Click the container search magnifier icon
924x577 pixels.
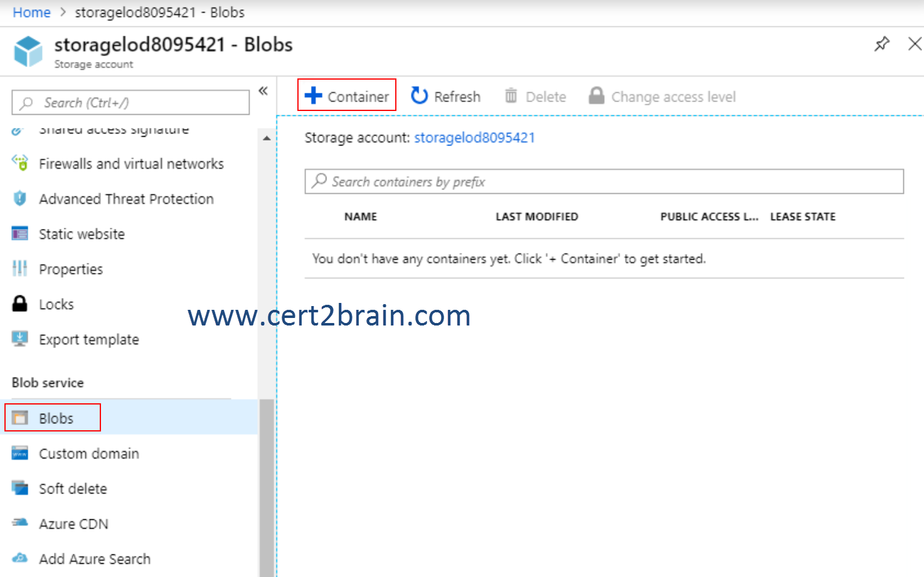pyautogui.click(x=319, y=181)
